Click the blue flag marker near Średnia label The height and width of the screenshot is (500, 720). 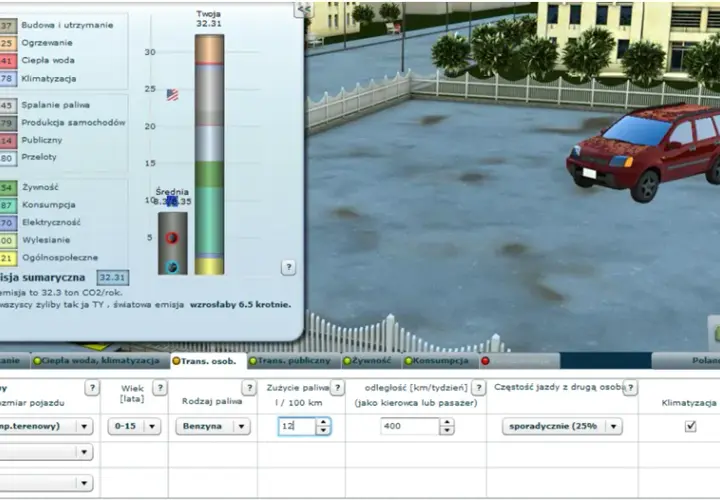click(172, 201)
